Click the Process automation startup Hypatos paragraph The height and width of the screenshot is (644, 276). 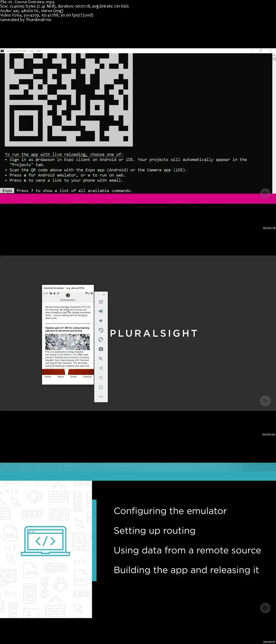pos(67,360)
